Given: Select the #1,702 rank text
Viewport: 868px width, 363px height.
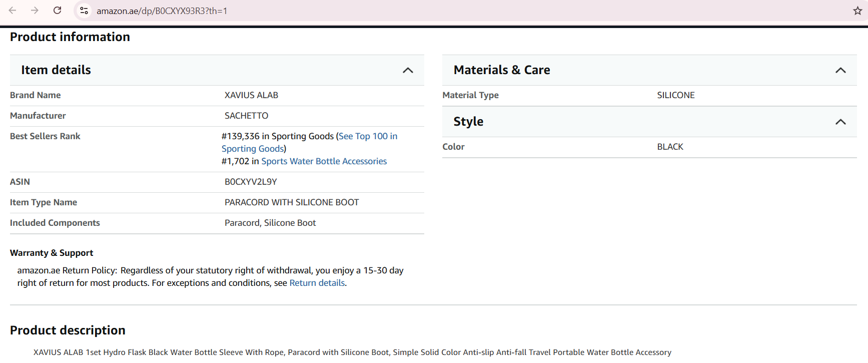Looking at the screenshot, I should (x=235, y=161).
